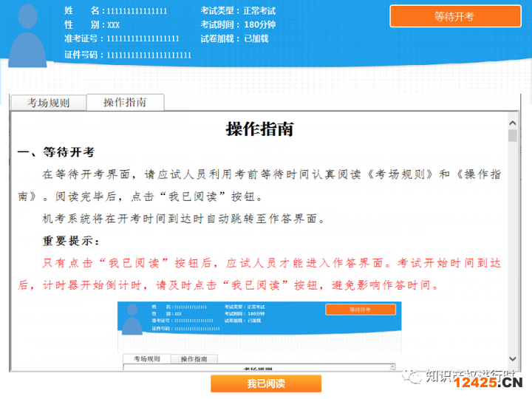Click the WeChat logo watermark icon
Viewport: 532px width, 399px height.
[412, 375]
